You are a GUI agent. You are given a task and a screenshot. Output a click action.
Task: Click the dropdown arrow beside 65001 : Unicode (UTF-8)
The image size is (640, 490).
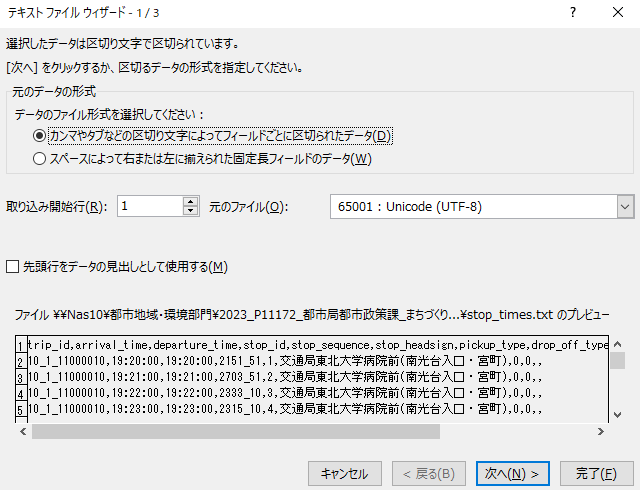625,206
